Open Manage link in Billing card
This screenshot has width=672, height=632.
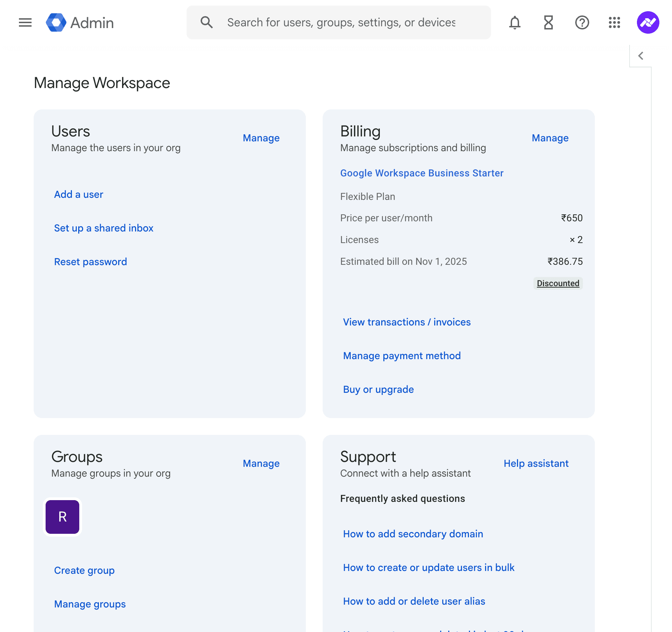click(x=550, y=138)
